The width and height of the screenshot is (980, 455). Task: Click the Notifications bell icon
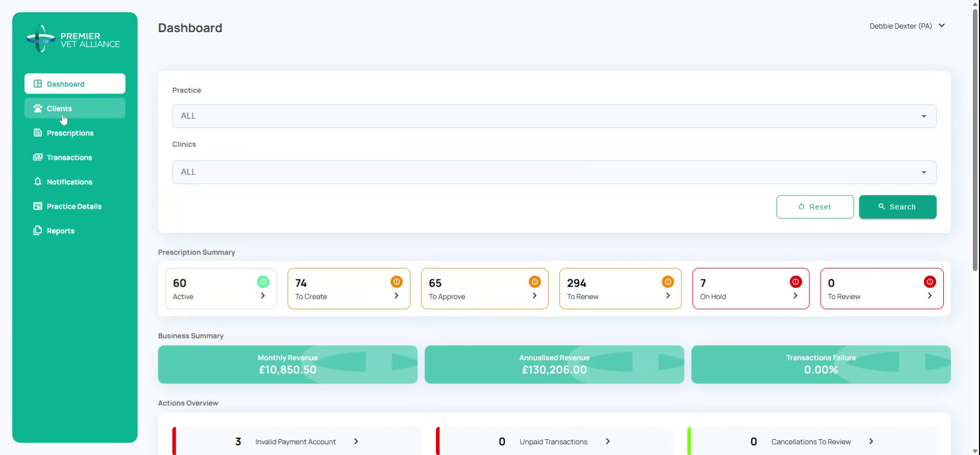pos(38,182)
